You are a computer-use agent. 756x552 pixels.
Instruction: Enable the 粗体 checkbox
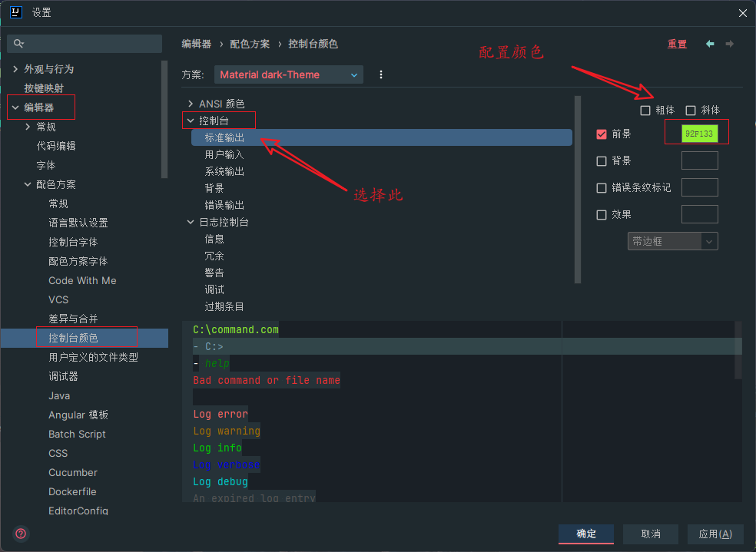[x=645, y=110]
